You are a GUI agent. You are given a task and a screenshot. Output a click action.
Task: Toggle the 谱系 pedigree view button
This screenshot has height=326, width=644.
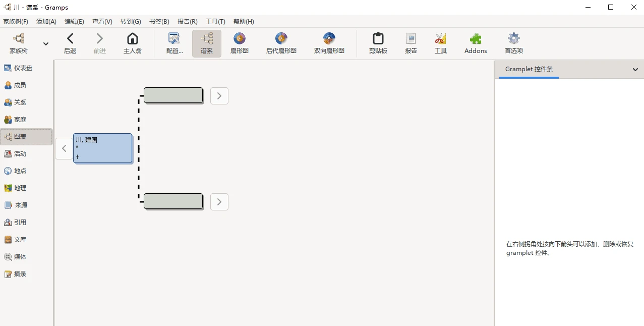(206, 43)
